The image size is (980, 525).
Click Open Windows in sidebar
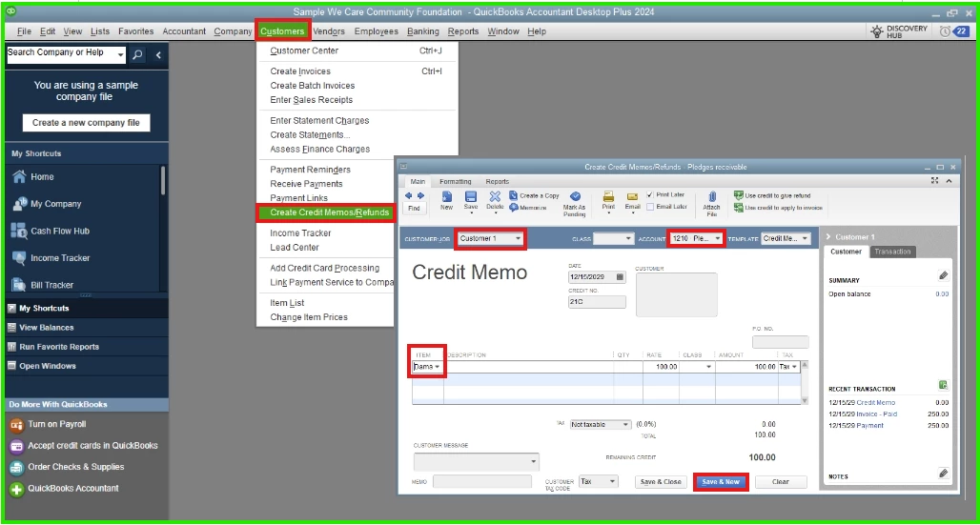48,366
